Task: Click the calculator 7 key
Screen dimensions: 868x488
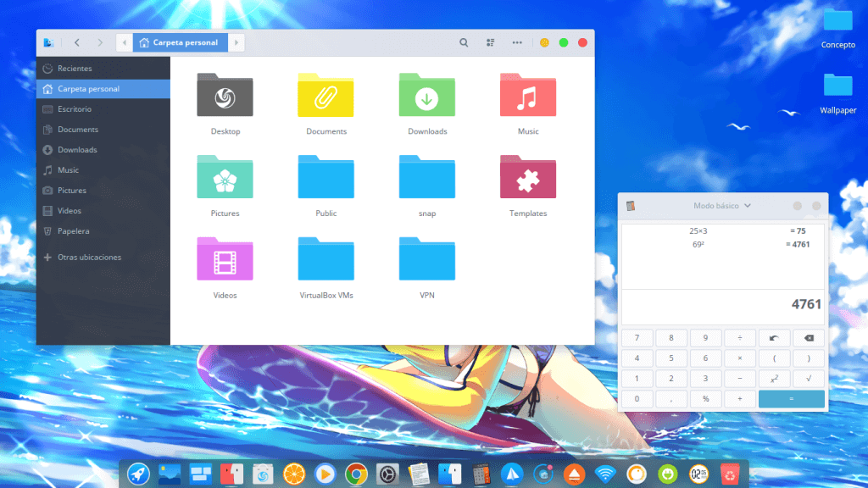Action: point(637,338)
